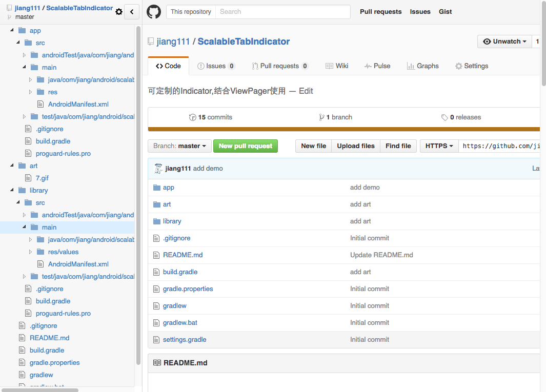Click the file icon of gradlew.bat row

pos(156,323)
